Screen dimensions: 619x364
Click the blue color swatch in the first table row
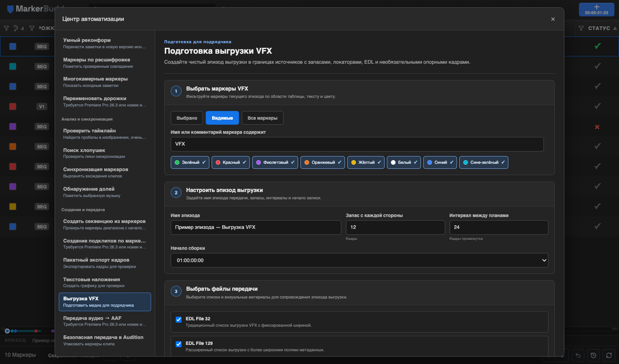point(13,46)
